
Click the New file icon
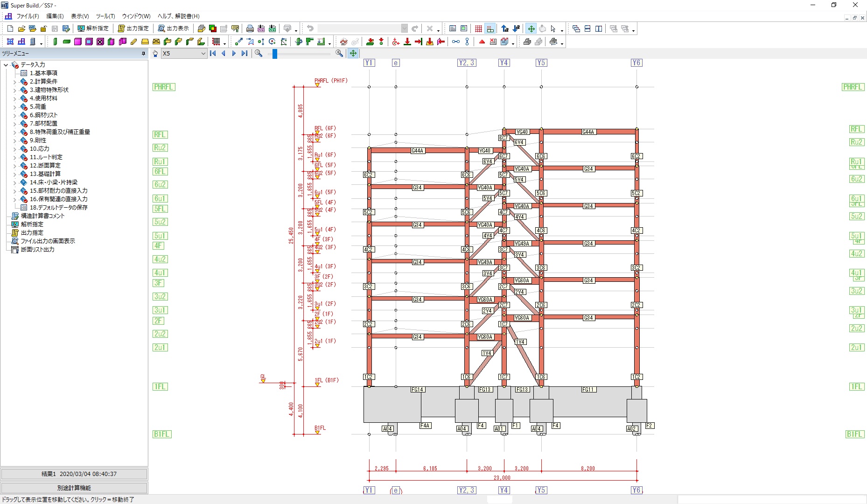tap(10, 29)
